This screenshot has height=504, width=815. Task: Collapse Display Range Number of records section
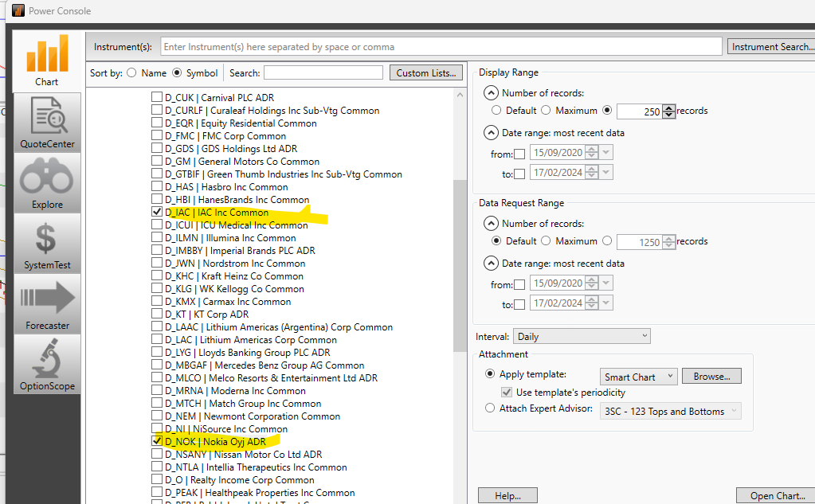[491, 93]
